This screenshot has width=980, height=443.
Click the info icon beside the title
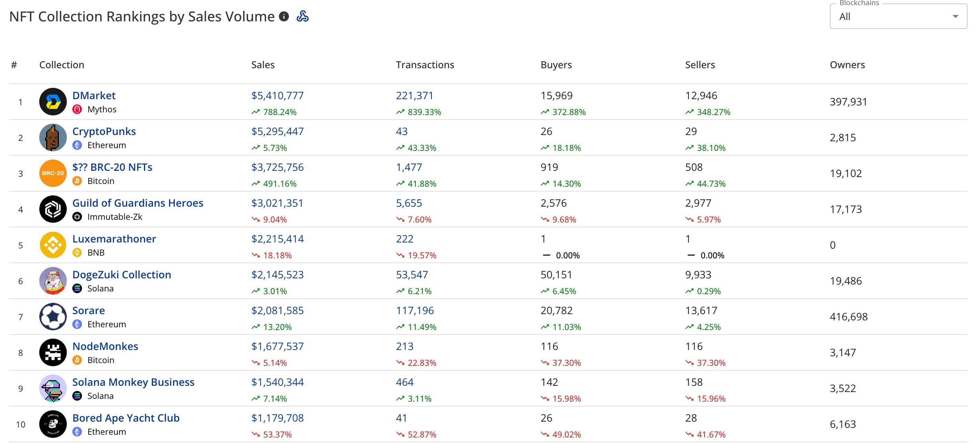pyautogui.click(x=284, y=17)
